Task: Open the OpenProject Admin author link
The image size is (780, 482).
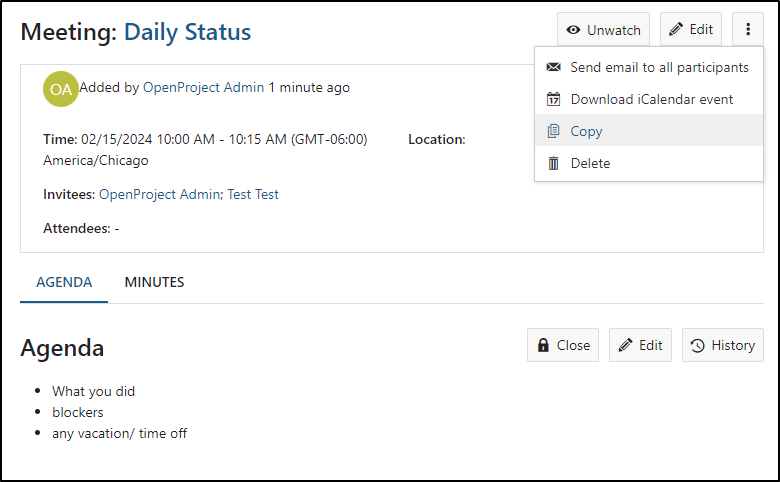Action: 203,88
